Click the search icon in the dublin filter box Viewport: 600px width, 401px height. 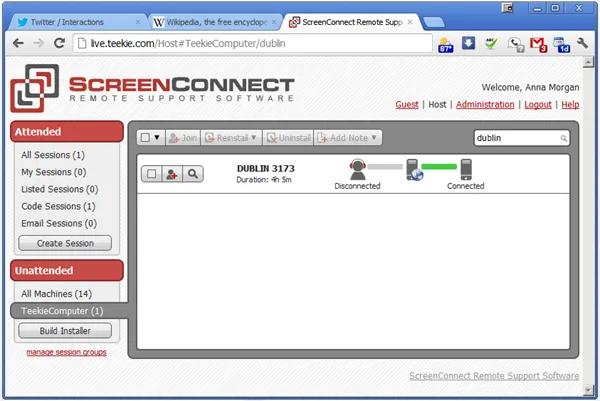[563, 138]
